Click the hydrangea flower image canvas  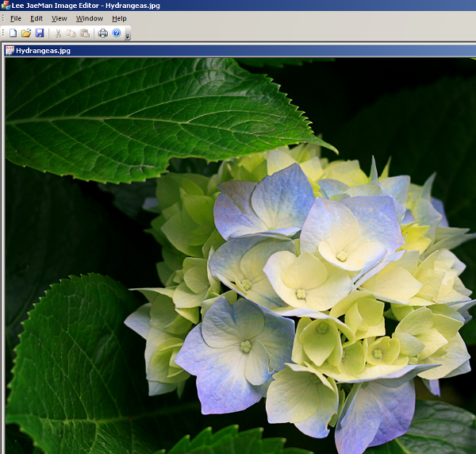240,256
